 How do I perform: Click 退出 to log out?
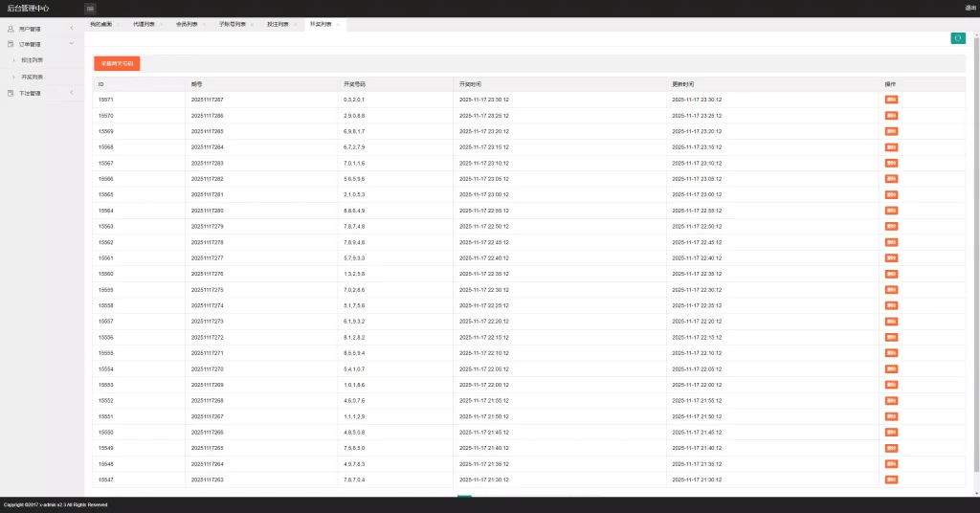click(970, 8)
